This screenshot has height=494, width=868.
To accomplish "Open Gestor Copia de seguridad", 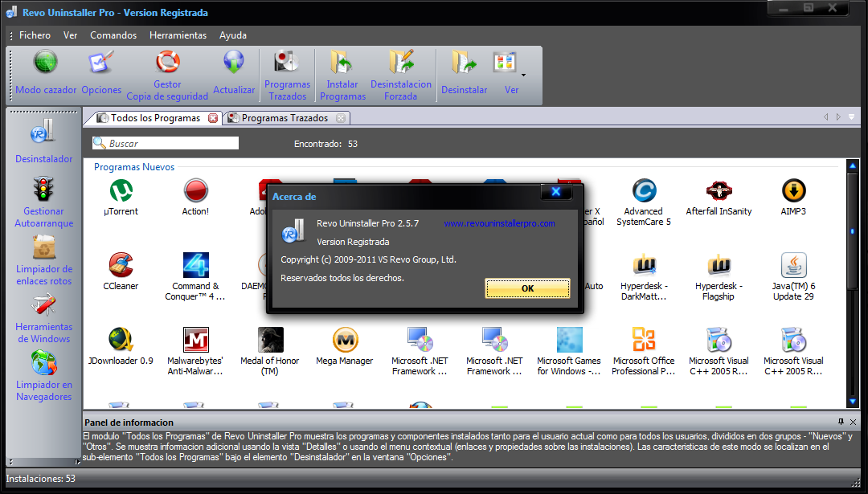I will click(167, 76).
